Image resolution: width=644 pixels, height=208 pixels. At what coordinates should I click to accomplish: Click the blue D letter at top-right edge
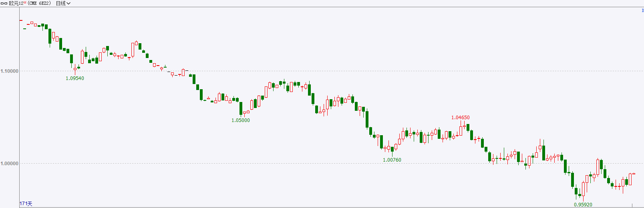tap(643, 10)
